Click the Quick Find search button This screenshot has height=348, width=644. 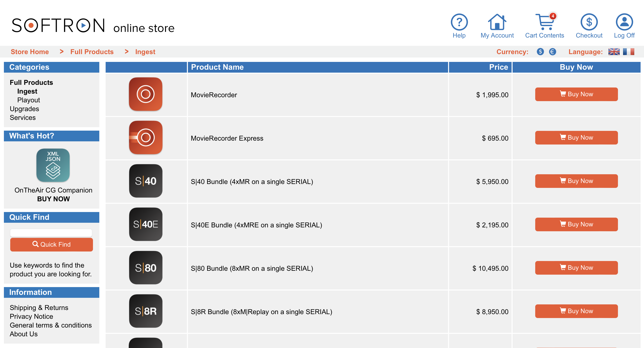point(52,244)
